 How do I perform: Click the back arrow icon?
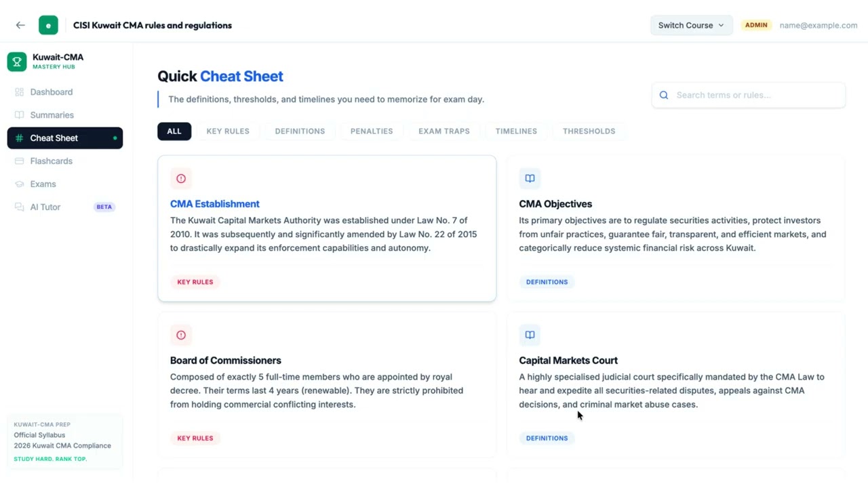20,25
